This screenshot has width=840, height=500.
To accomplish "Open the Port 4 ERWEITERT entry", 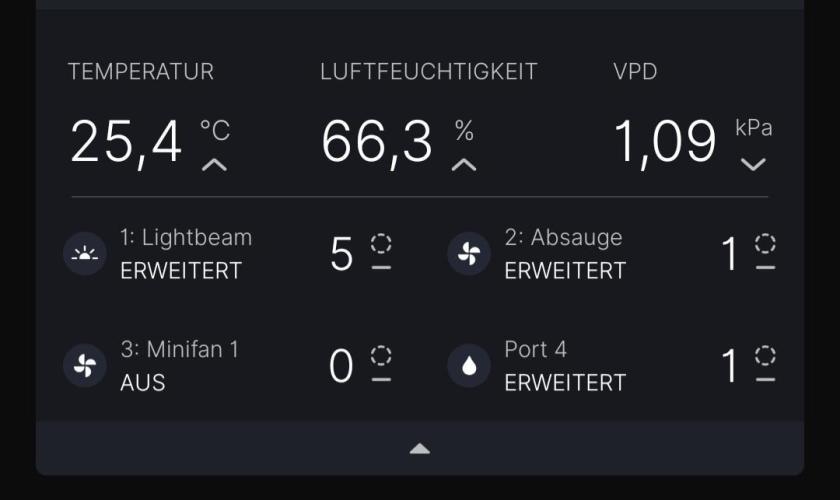I will tap(565, 366).
